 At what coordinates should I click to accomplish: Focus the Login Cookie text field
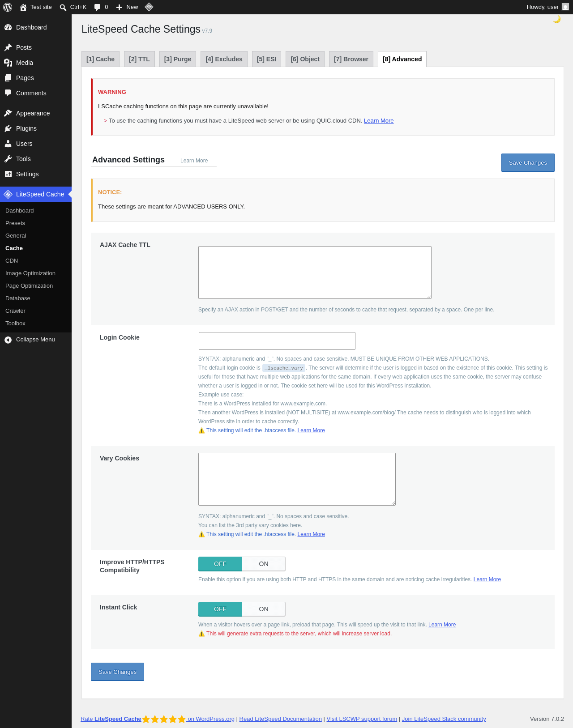pos(277,341)
